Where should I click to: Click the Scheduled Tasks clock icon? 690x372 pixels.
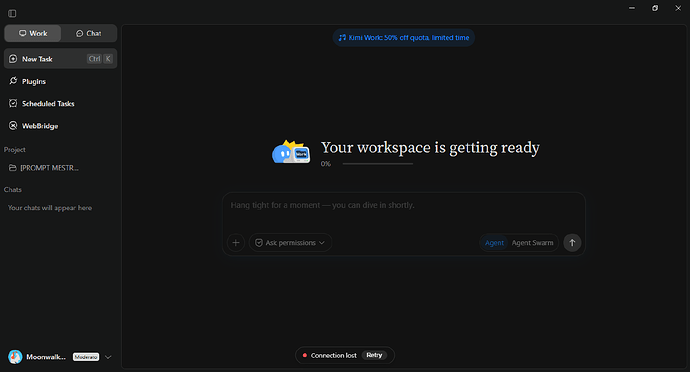(x=13, y=103)
